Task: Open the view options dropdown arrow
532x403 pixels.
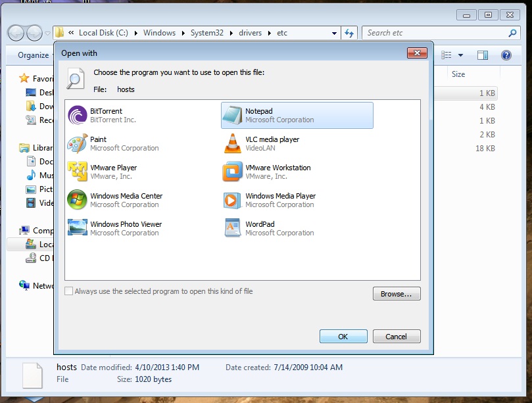Action: point(460,55)
